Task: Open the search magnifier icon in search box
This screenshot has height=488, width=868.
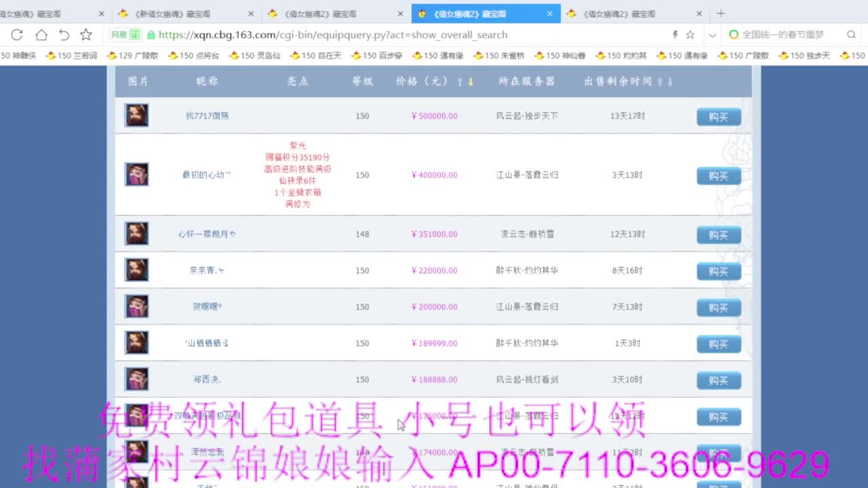Action: (x=851, y=35)
